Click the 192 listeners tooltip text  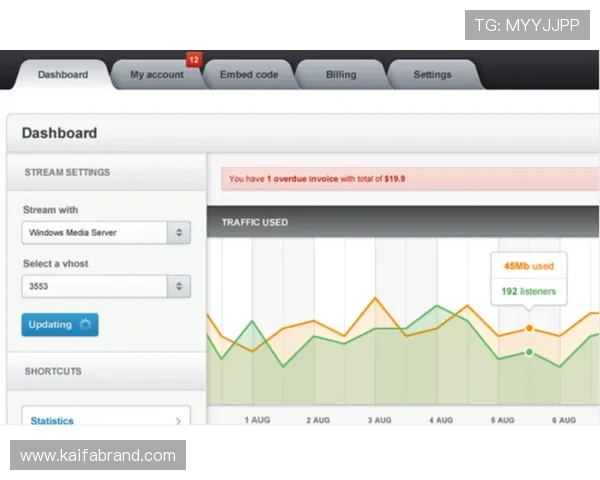(528, 292)
